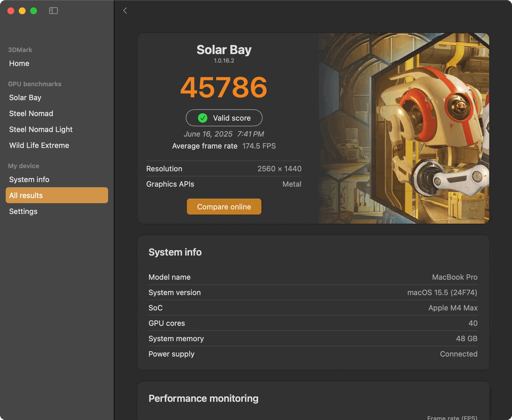
Task: Open the Solar Bay benchmark
Action: [25, 97]
